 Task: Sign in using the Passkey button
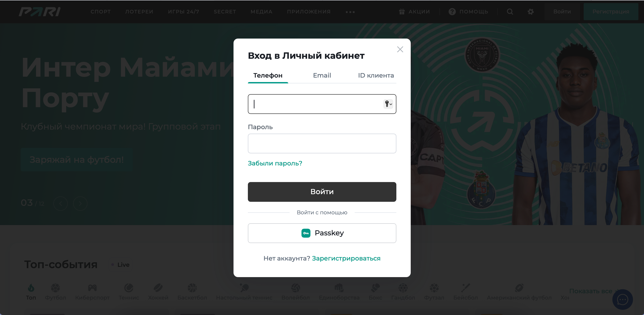(322, 233)
